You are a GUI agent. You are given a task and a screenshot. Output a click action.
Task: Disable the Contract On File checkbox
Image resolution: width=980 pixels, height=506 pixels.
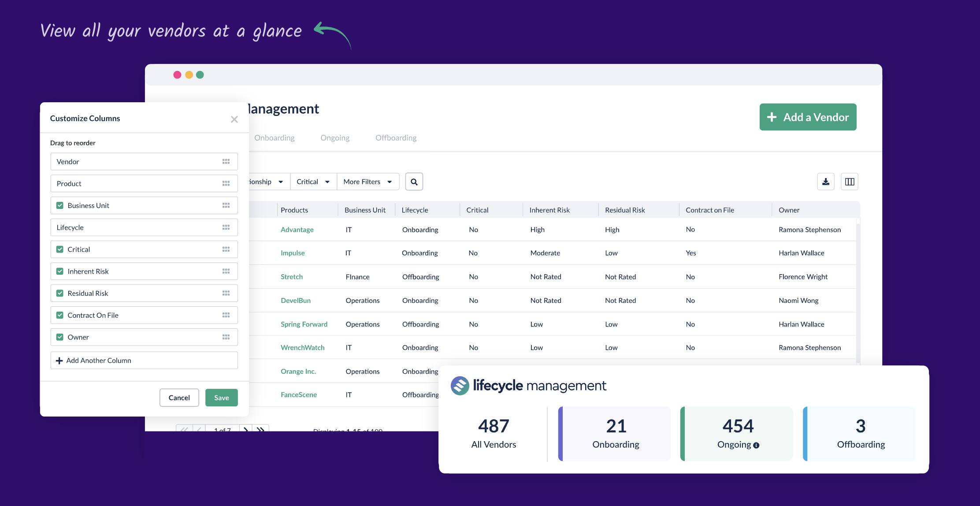point(60,315)
